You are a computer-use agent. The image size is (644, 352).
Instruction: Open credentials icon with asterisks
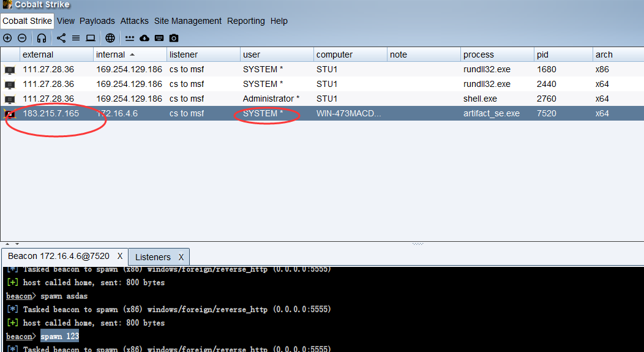pyautogui.click(x=130, y=38)
